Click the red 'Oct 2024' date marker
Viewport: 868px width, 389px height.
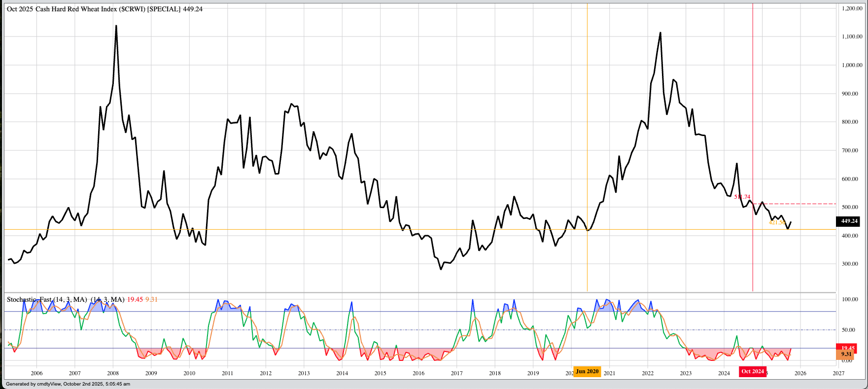(x=753, y=371)
